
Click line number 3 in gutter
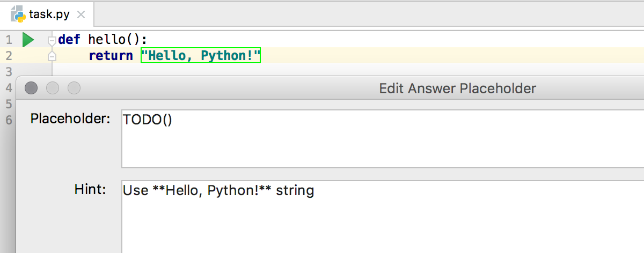click(8, 71)
